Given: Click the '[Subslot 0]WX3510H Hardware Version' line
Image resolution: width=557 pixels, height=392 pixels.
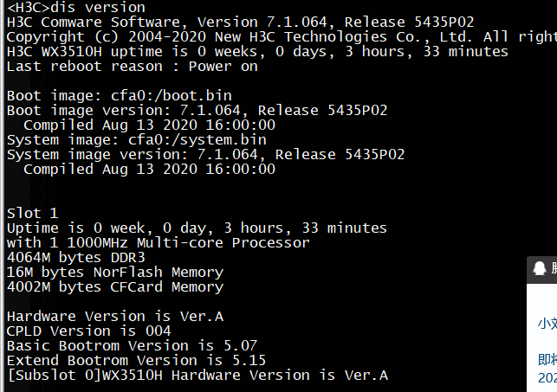Looking at the screenshot, I should coord(197,375).
